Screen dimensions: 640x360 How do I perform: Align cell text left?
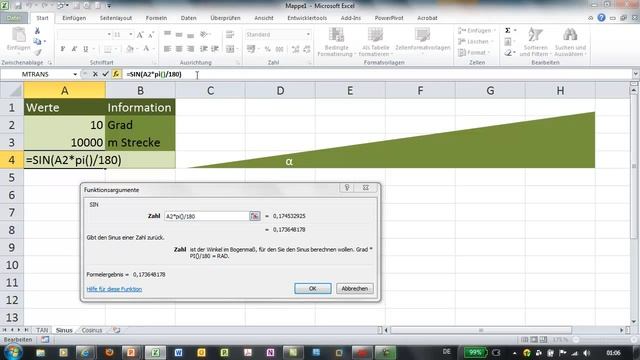click(x=167, y=49)
